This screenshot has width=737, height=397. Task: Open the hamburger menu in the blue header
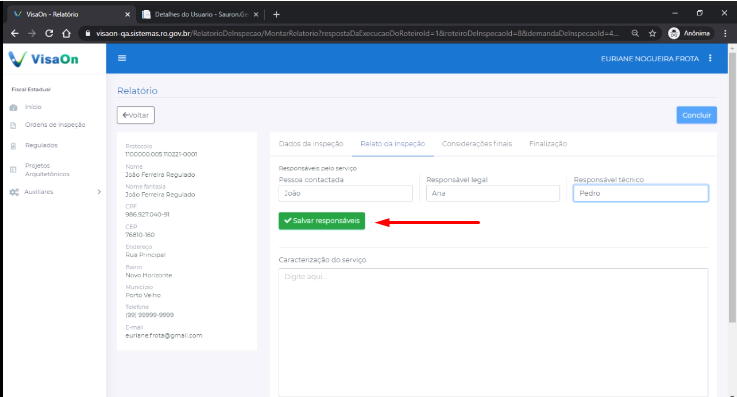tap(122, 58)
